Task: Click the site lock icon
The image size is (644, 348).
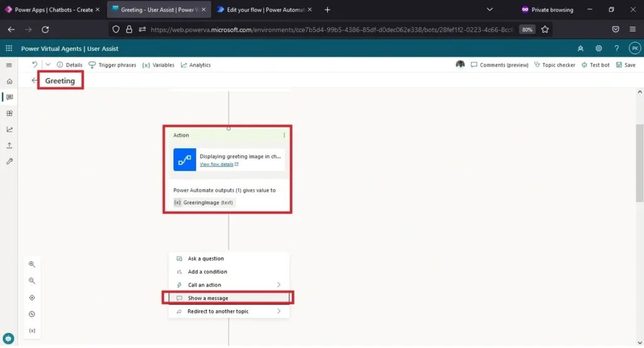Action: (x=129, y=30)
